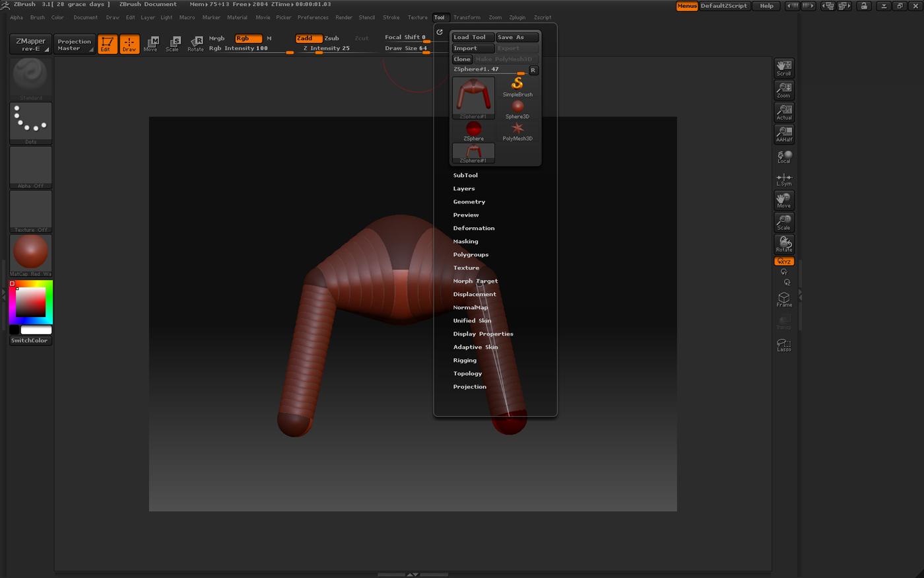Select the AAHalf view icon

click(783, 134)
